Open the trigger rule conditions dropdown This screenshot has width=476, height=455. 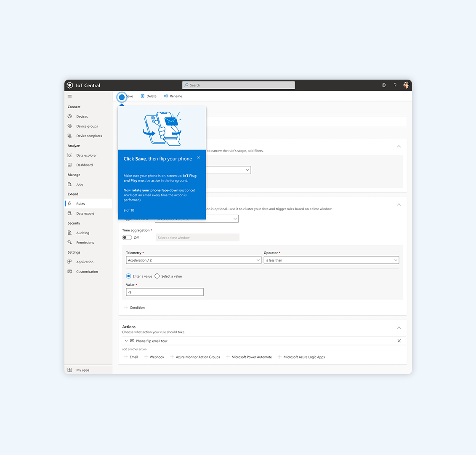[197, 219]
